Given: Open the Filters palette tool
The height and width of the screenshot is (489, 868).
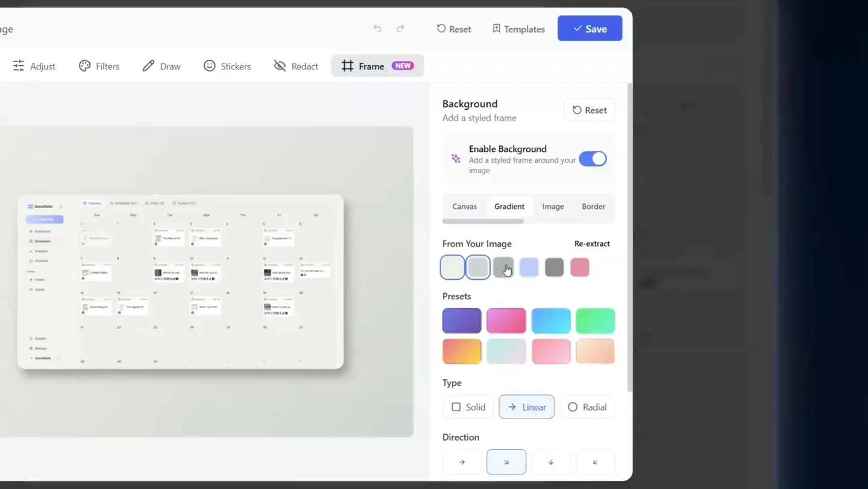Looking at the screenshot, I should pos(99,66).
